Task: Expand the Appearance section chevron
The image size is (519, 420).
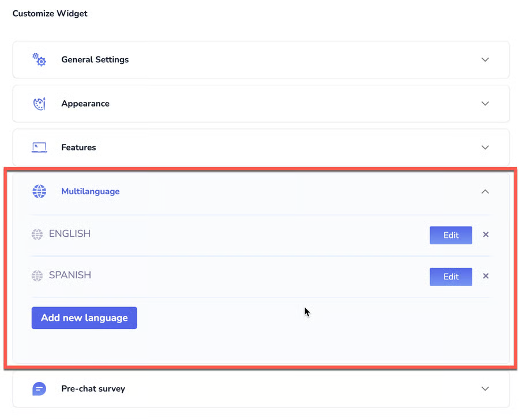Action: [x=485, y=104]
